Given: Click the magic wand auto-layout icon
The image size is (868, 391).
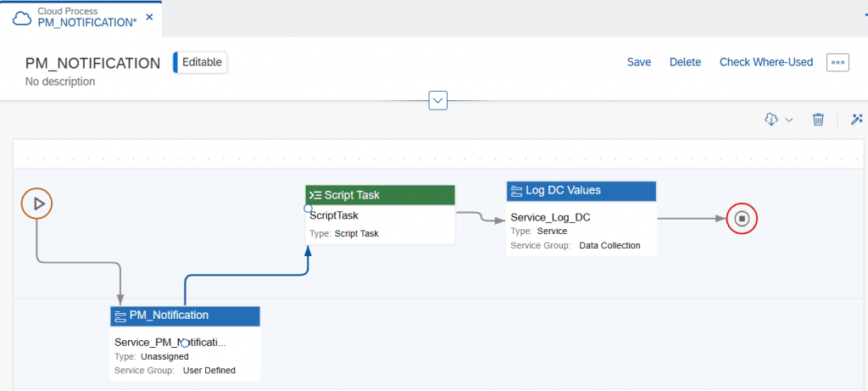Looking at the screenshot, I should [857, 119].
